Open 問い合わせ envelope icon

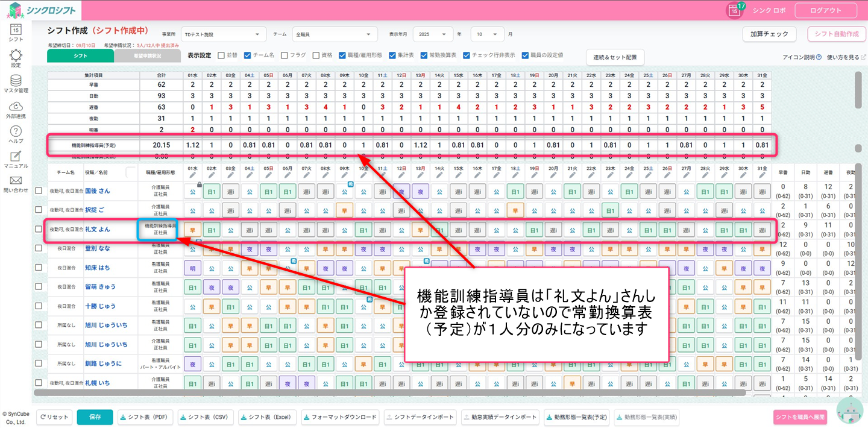pyautogui.click(x=16, y=181)
